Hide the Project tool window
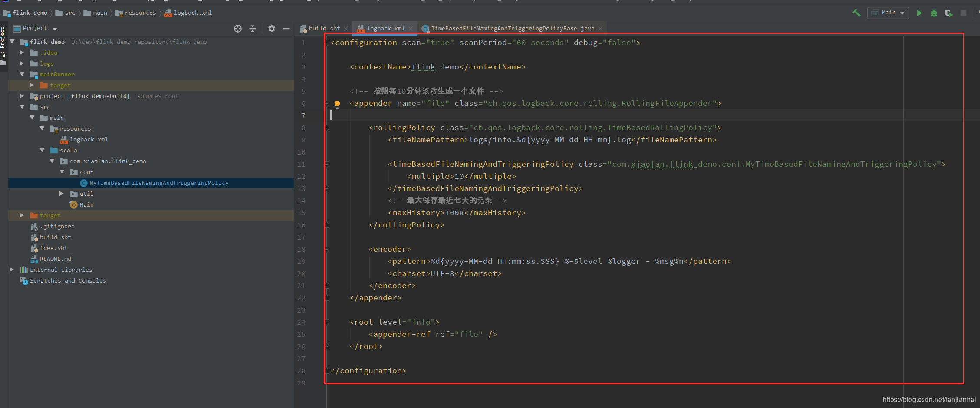Image resolution: width=980 pixels, height=408 pixels. [286, 29]
